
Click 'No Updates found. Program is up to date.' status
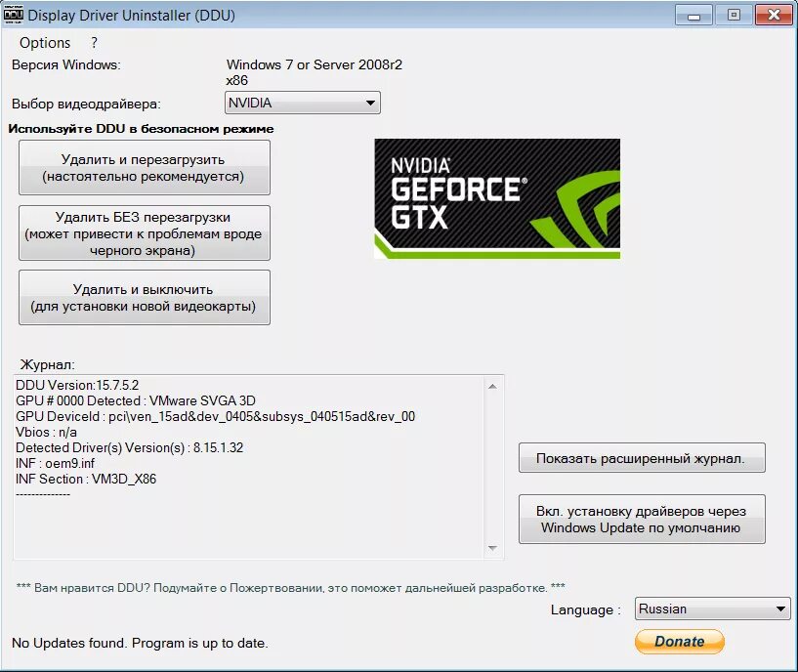(x=140, y=643)
